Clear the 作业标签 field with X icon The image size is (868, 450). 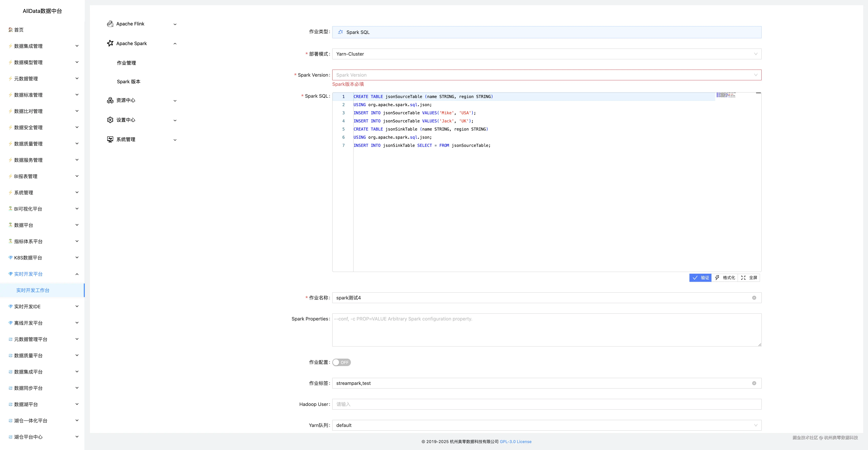(754, 383)
